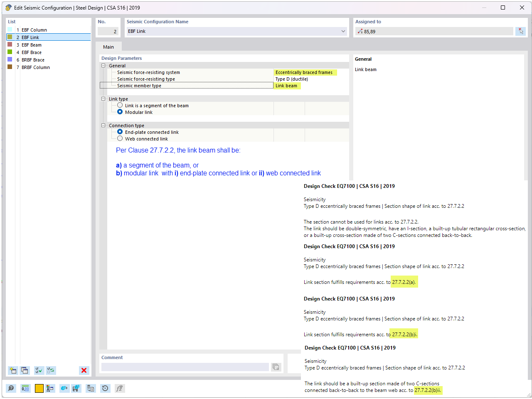Choose Web connected link option
532x399 pixels.
pos(120,139)
